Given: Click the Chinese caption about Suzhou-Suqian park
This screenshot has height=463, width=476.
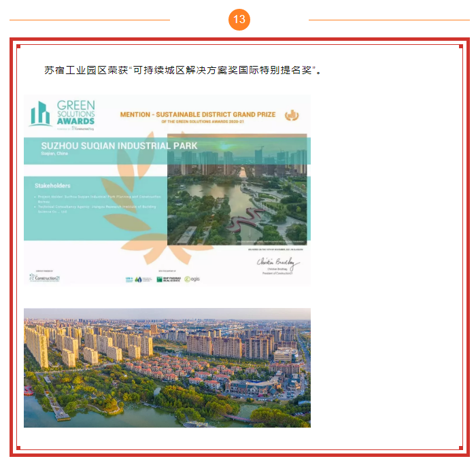Looking at the screenshot, I should (183, 70).
